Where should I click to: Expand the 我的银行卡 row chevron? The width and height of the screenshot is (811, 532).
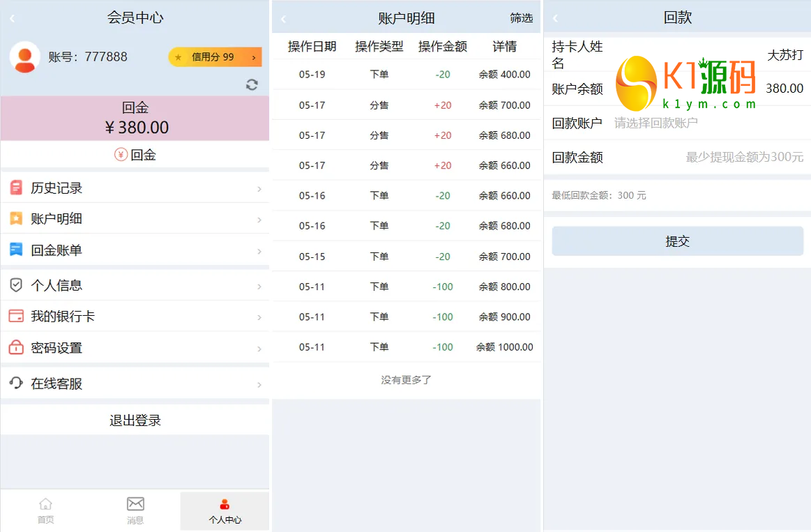point(259,317)
